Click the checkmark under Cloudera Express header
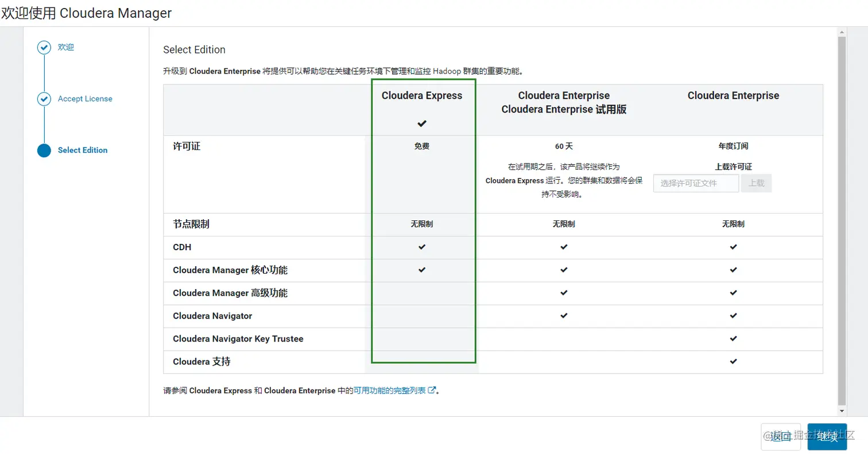 coord(422,123)
